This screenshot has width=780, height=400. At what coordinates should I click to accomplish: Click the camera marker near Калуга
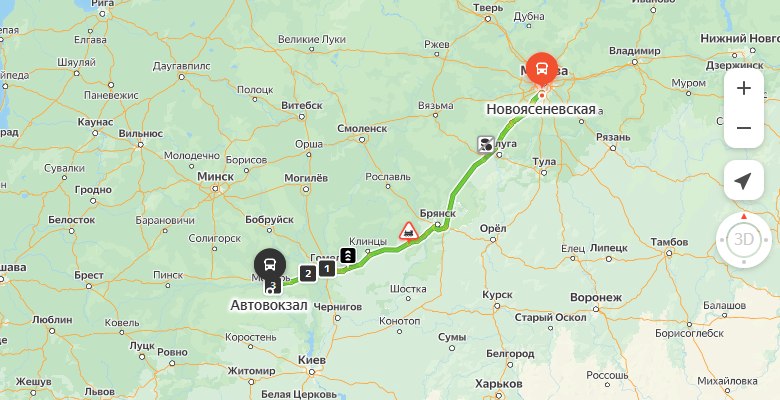tap(486, 144)
